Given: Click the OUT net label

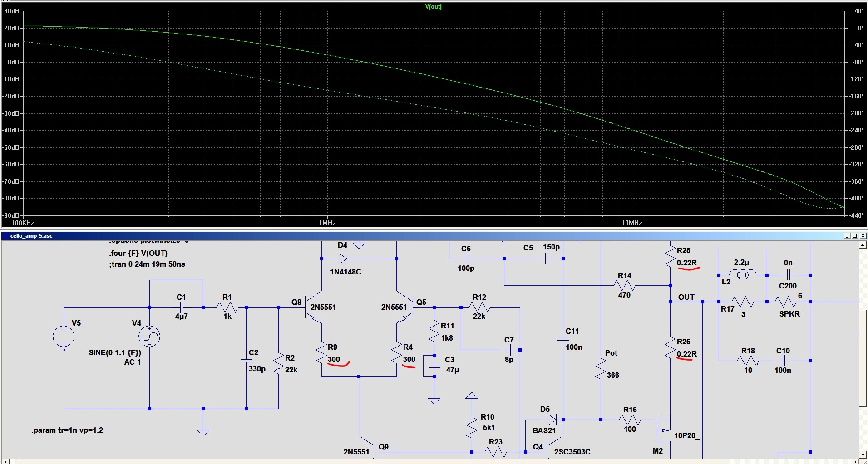Looking at the screenshot, I should point(686,297).
